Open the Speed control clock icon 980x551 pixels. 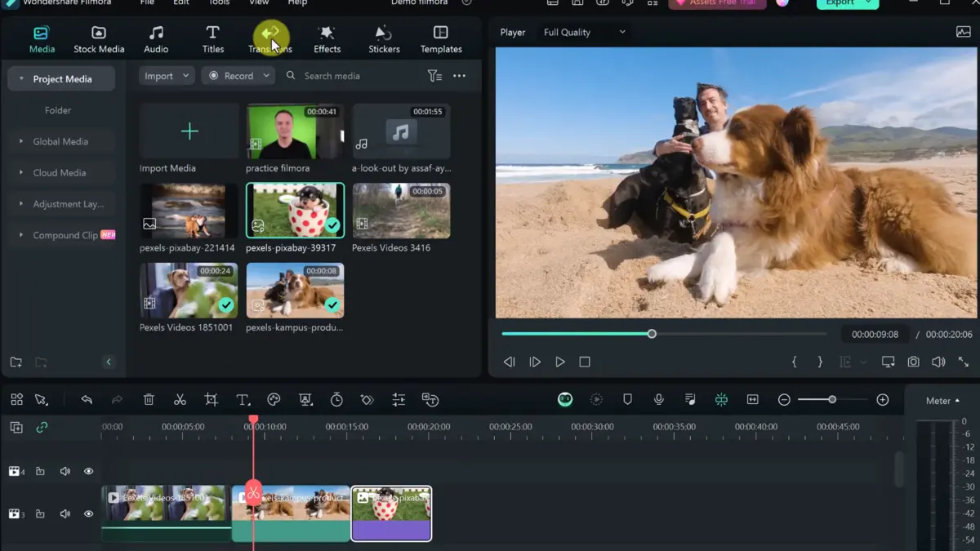(x=336, y=399)
